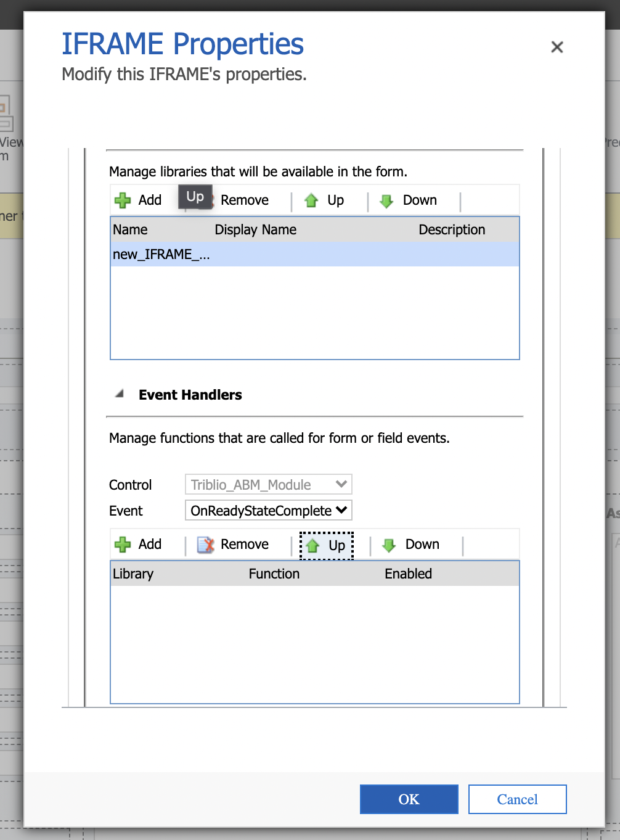620x840 pixels.
Task: Click the Library column header
Action: [133, 574]
